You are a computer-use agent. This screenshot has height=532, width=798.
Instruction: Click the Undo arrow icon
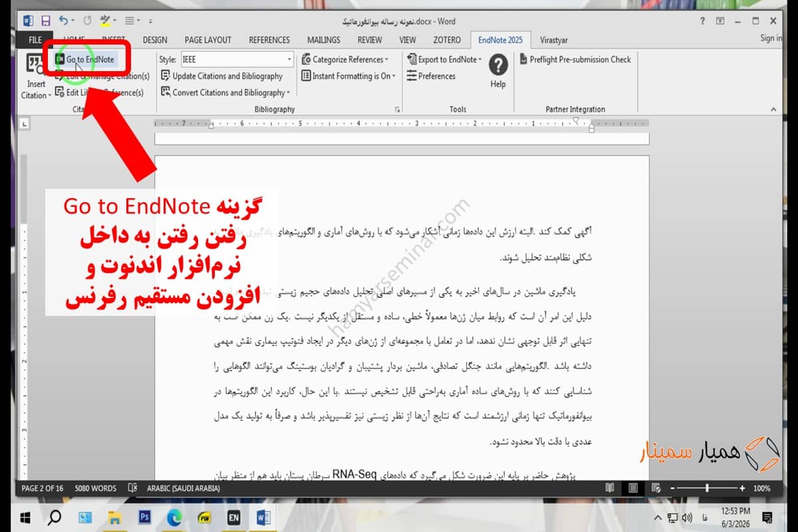tap(63, 21)
